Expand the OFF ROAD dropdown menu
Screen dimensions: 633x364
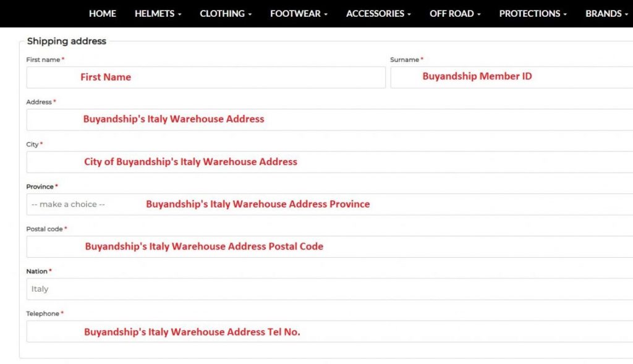coord(455,14)
